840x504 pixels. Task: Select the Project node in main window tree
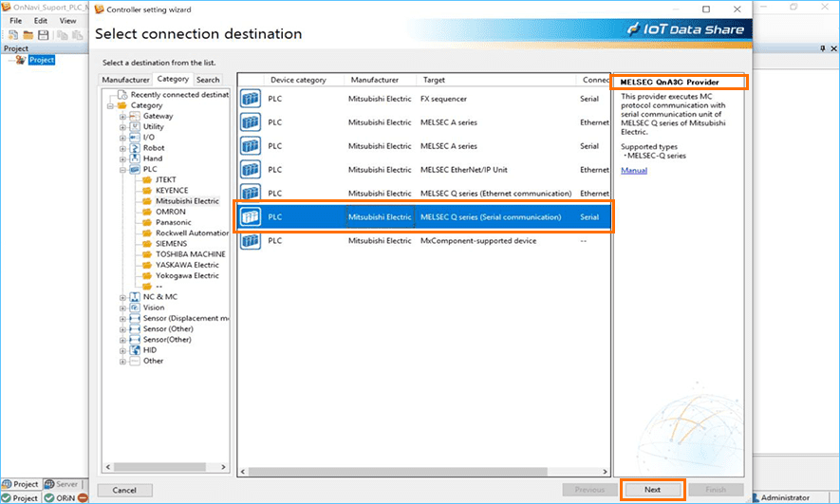[x=41, y=60]
